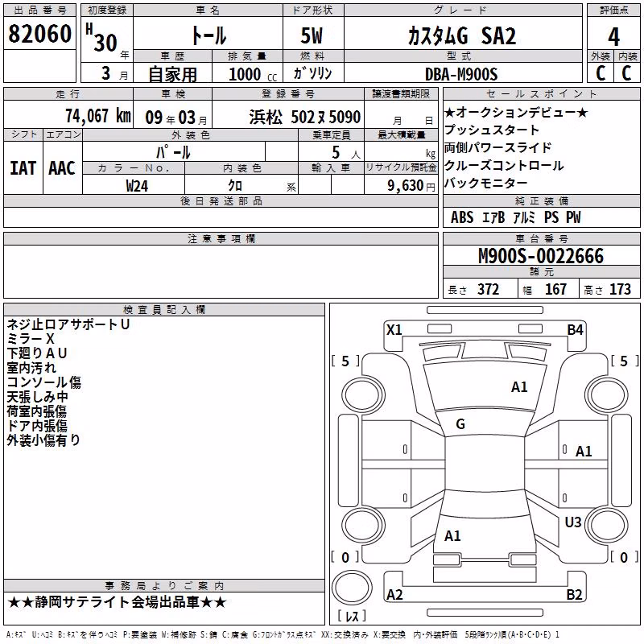Screen dimensions: 644x644
Task: Select the overall score 4
Action: click(613, 36)
